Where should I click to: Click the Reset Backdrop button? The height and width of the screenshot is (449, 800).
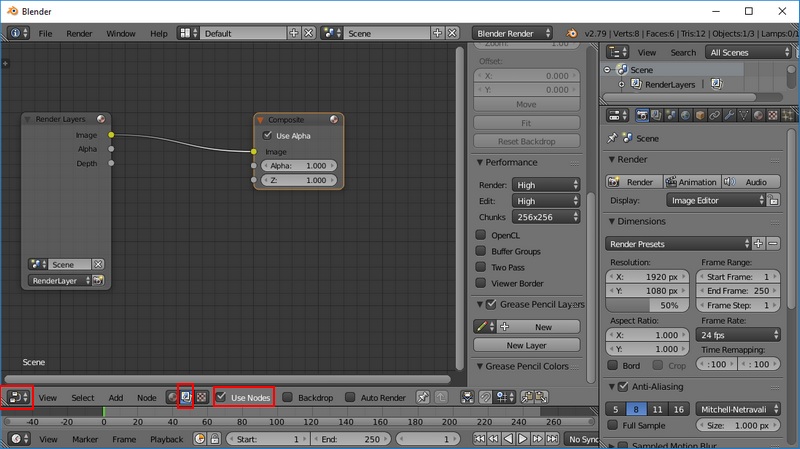coord(527,141)
